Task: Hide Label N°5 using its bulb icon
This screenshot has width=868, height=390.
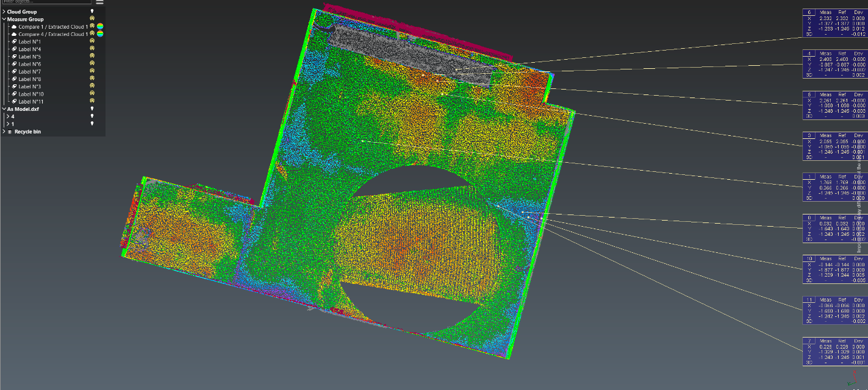Action: [92, 57]
